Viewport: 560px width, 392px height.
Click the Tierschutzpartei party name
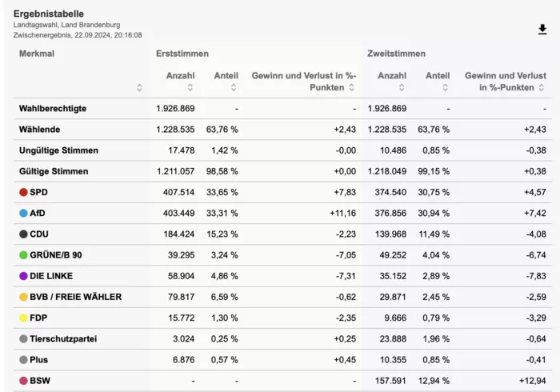(x=63, y=339)
